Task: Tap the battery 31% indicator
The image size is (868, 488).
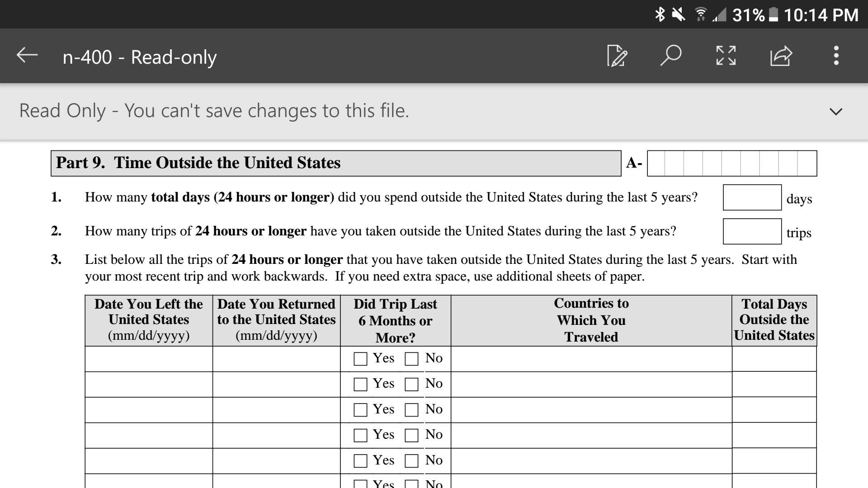Action: (x=755, y=15)
